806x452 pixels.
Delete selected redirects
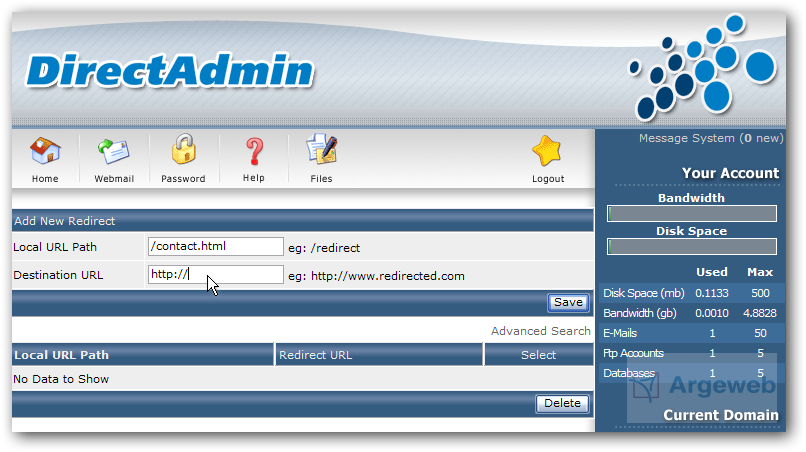pyautogui.click(x=562, y=403)
